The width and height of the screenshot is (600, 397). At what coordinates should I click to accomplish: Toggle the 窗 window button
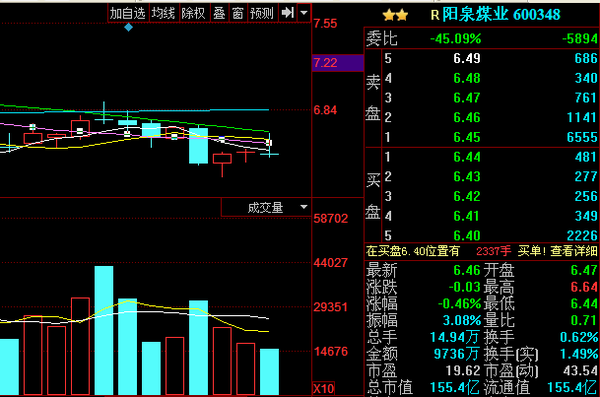tap(238, 13)
